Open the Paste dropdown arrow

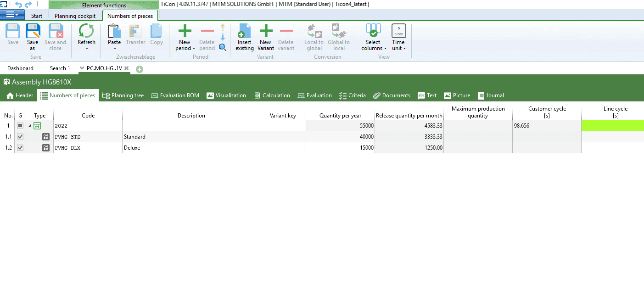pyautogui.click(x=114, y=48)
